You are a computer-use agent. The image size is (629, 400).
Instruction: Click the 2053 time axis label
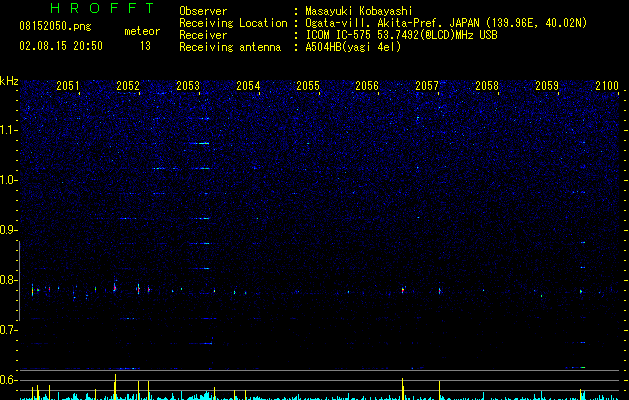[188, 85]
